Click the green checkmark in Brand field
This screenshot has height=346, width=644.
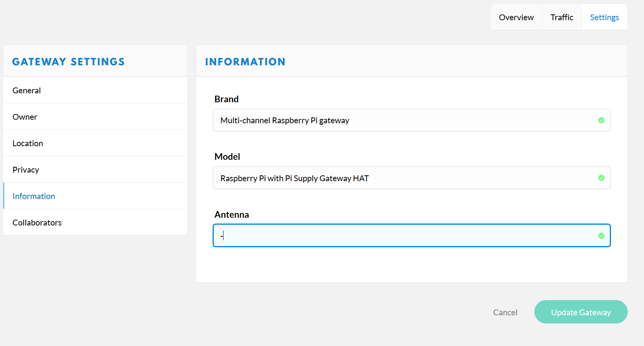coord(601,120)
